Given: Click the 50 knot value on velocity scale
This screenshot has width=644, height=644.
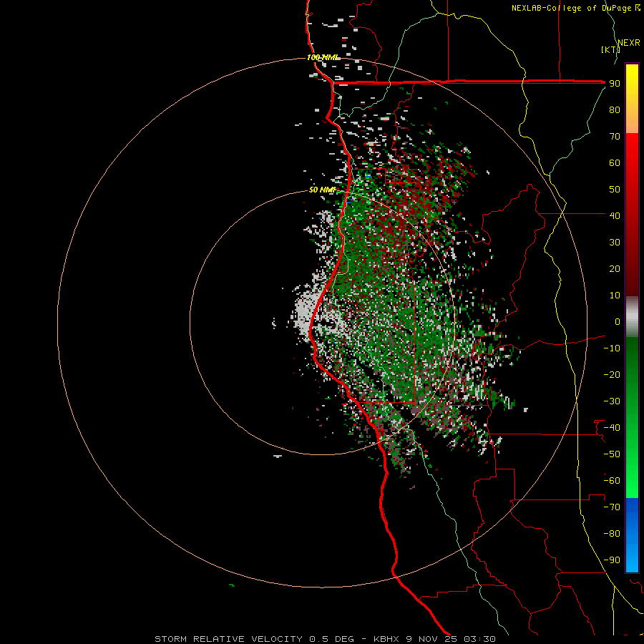Looking at the screenshot, I should [615, 190].
